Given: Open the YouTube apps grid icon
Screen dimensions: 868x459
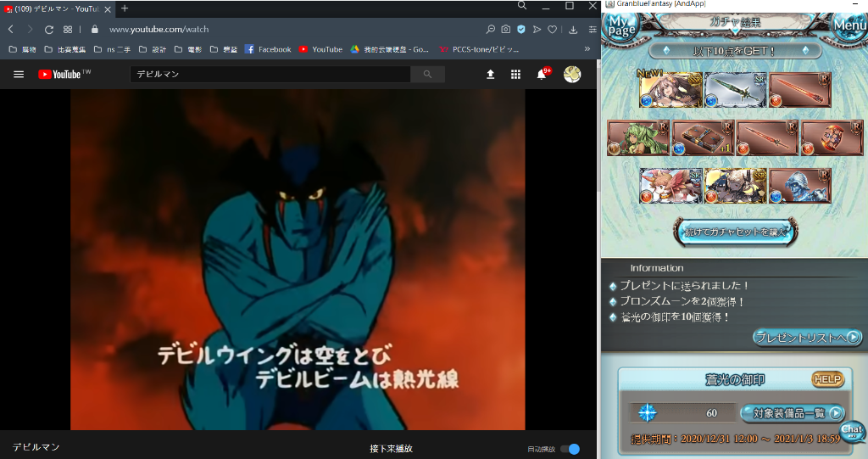Looking at the screenshot, I should click(515, 75).
